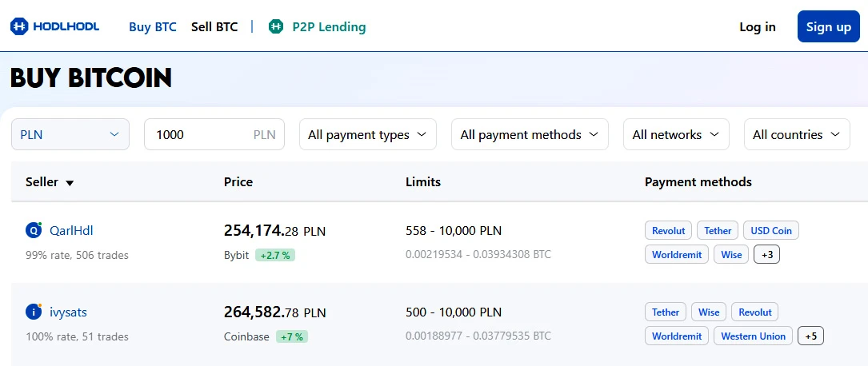Click ivysats' Wise payment tag
Screen dimensions: 868x366
click(709, 312)
